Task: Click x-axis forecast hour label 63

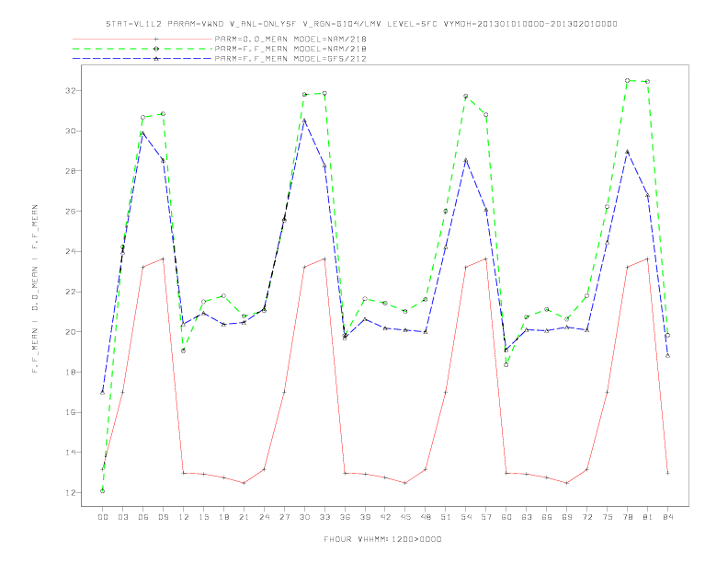Action: 527,517
